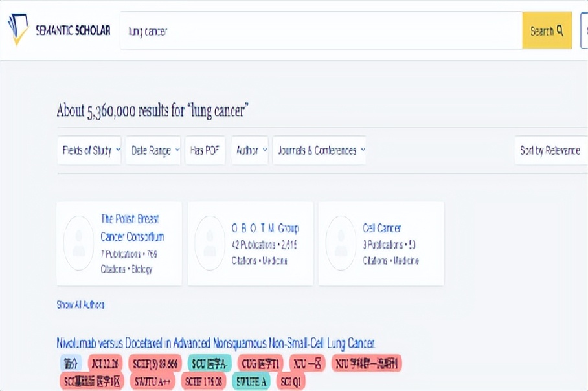Click '42 Publications' text in O. B. O. T. M. card

tap(253, 245)
